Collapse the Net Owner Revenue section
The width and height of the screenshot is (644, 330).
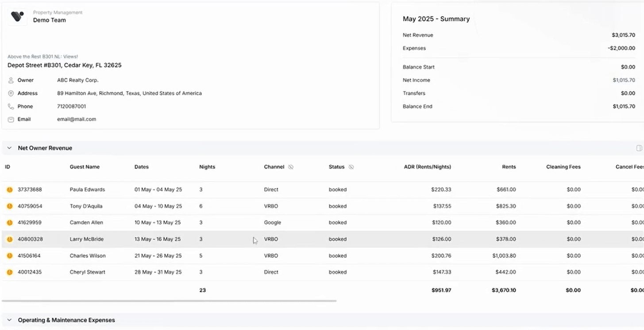9,148
